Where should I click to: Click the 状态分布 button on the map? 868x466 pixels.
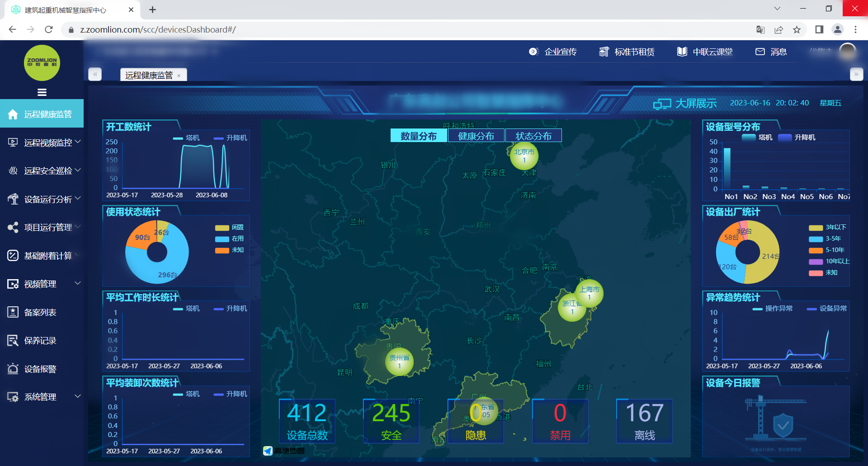coord(533,135)
